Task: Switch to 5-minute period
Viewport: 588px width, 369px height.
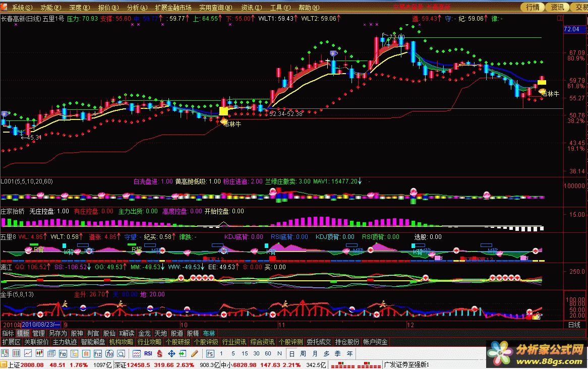Action: [233, 354]
